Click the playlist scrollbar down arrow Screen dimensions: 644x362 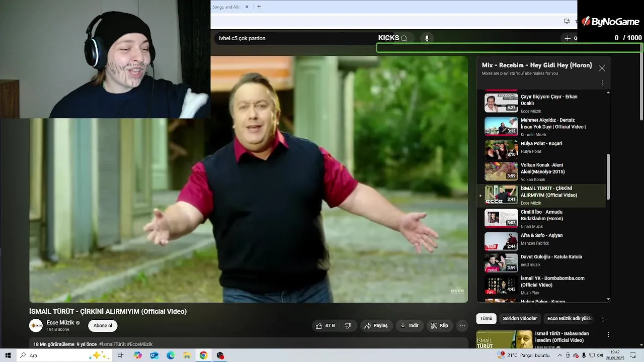[608, 299]
